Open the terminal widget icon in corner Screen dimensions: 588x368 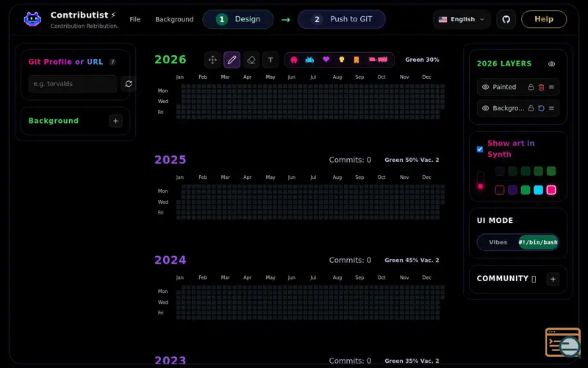(563, 343)
